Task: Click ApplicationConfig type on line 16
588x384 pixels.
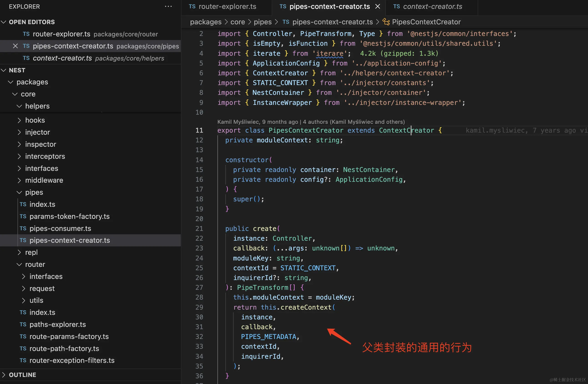Action: [369, 179]
